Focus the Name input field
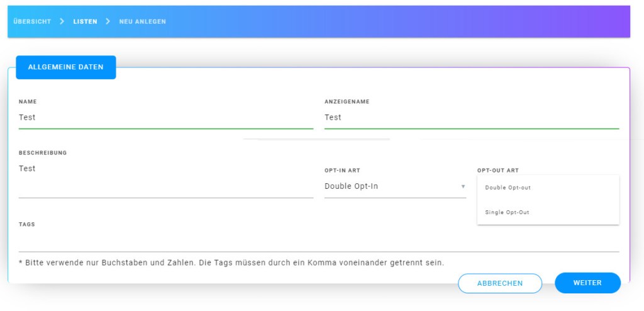 pos(165,118)
